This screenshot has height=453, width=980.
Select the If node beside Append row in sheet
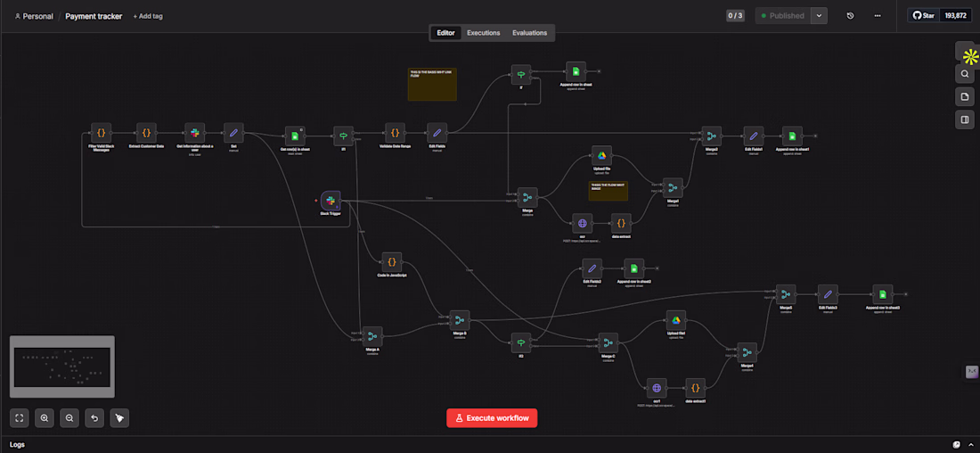point(520,75)
